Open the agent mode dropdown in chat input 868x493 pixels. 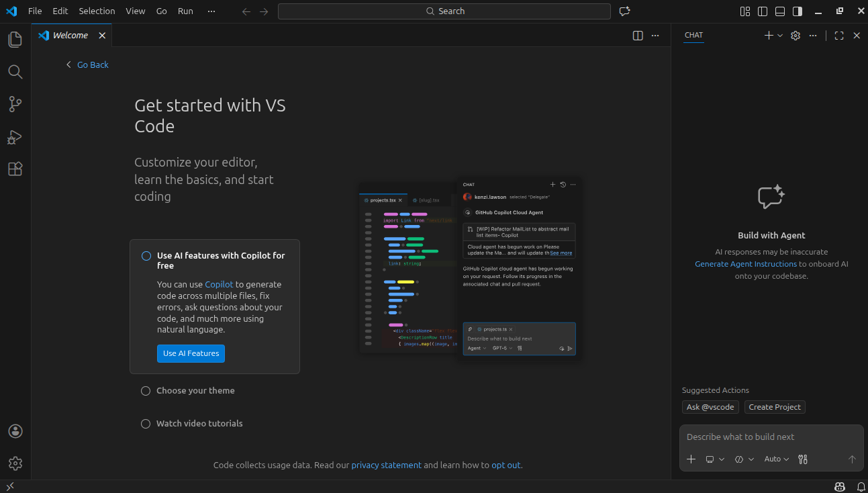(x=744, y=459)
